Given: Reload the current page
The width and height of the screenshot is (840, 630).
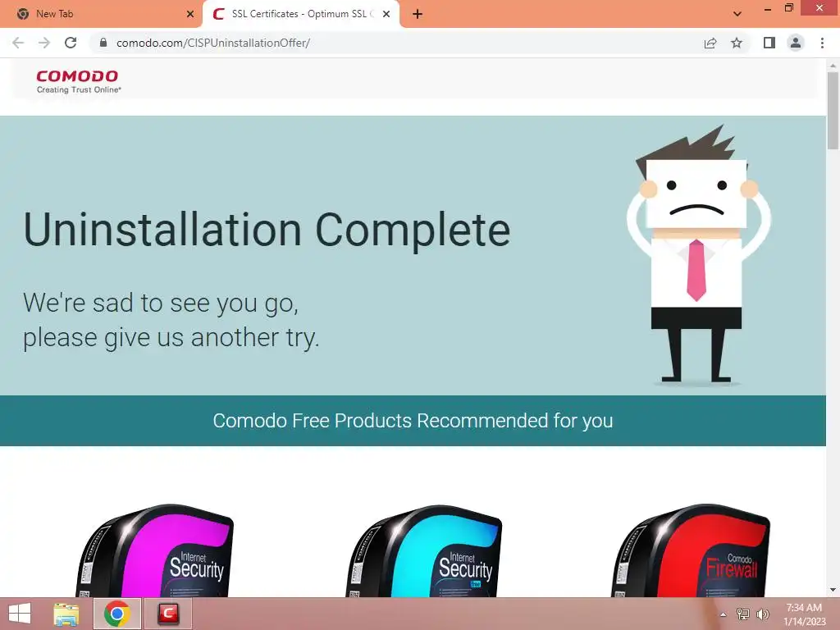Looking at the screenshot, I should [71, 43].
